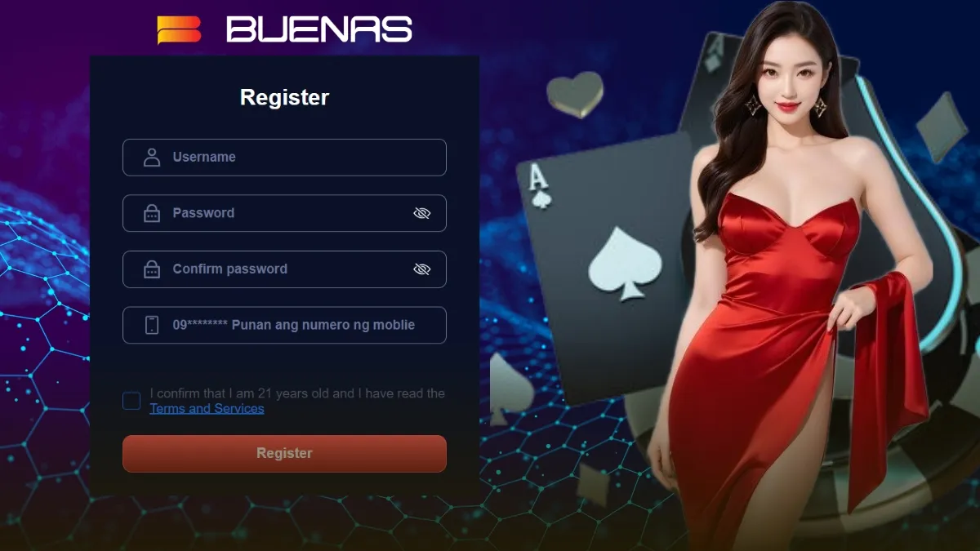Click the Register heading title
Viewport: 980px width, 551px height.
click(x=284, y=97)
